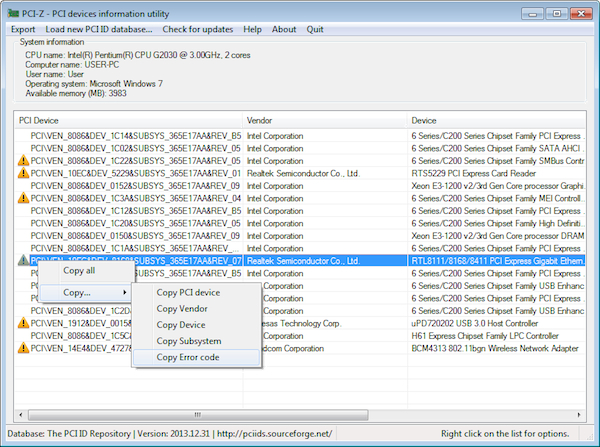600x447 pixels.
Task: Click BCM4313 802.11bgn Wireless Network Adapter cell
Action: click(x=495, y=348)
